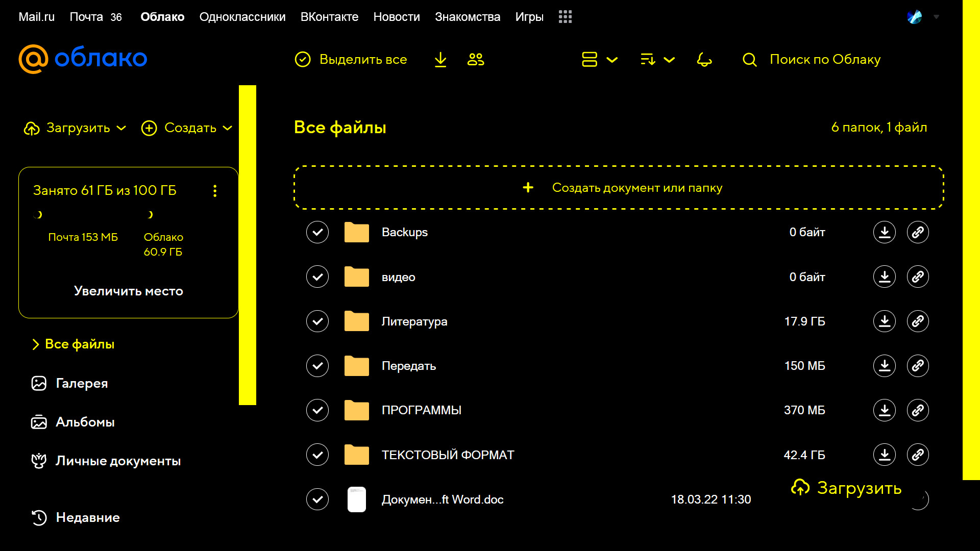980x551 pixels.
Task: Share link for ПРОГРАММЫ folder
Action: point(918,410)
